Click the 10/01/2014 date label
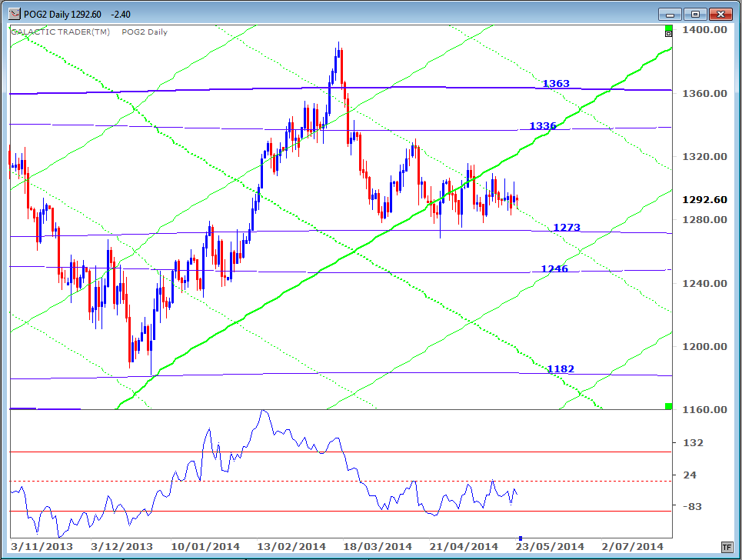The height and width of the screenshot is (560, 742). coord(205,547)
